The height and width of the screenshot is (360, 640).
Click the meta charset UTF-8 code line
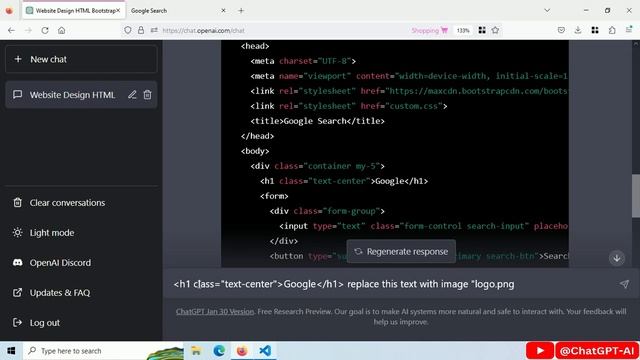303,61
